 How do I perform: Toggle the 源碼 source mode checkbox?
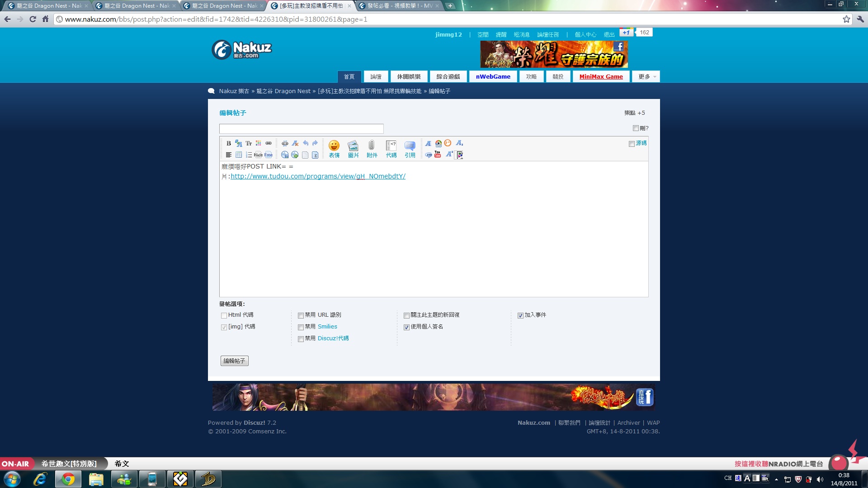click(632, 144)
